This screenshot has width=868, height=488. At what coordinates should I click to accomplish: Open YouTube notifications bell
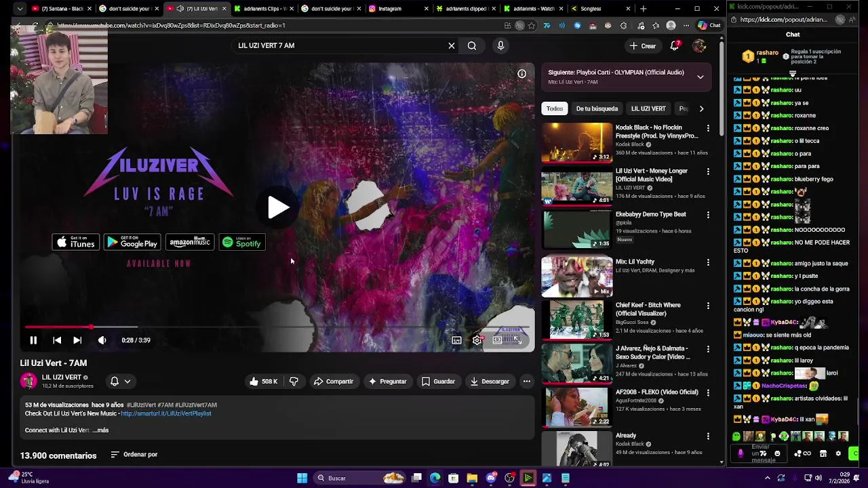[675, 45]
